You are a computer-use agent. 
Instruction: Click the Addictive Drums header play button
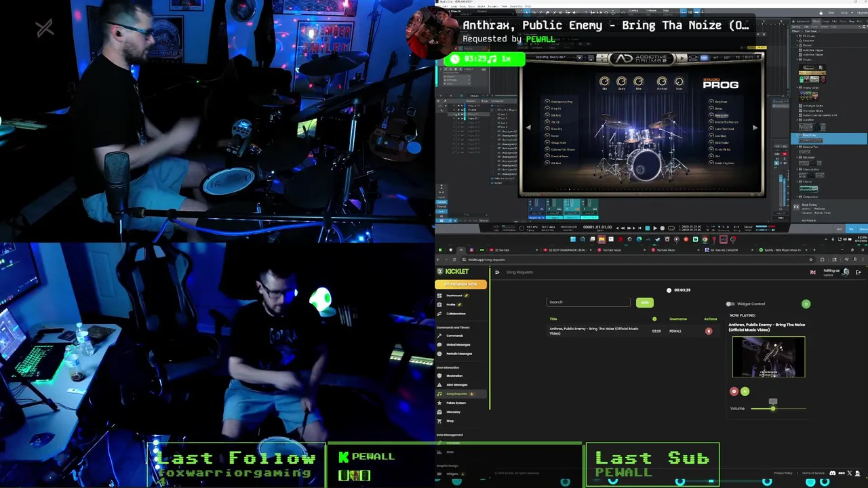[x=682, y=58]
